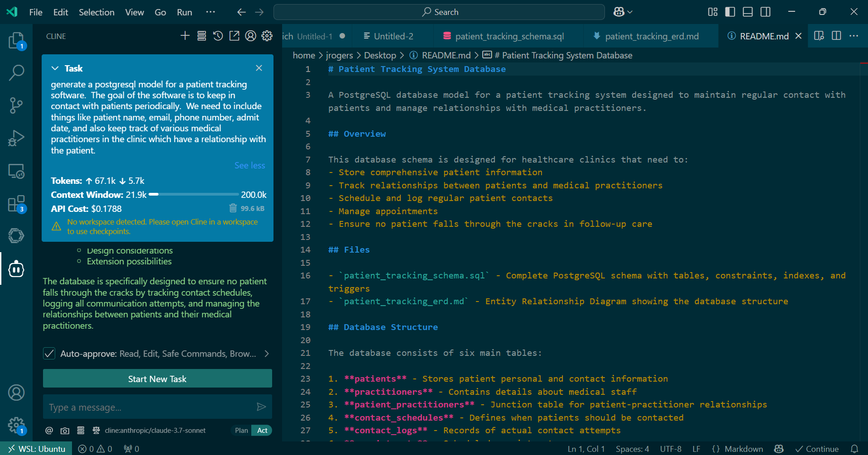868x455 pixels.
Task: Collapse the Task section chevron
Action: (x=55, y=68)
